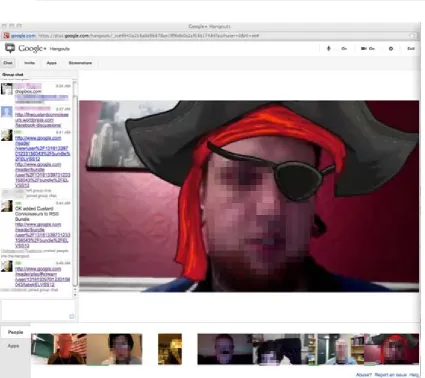Select the People tab at bottom left
The image size is (425, 378).
click(15, 332)
